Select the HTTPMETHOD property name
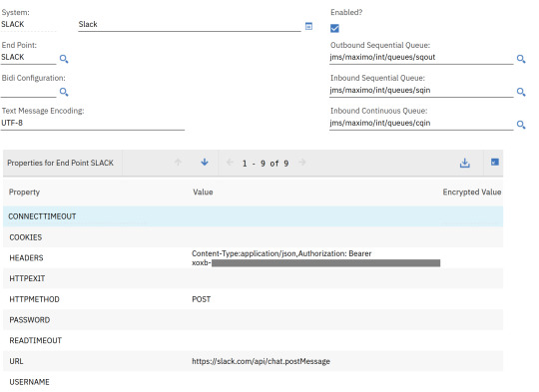The width and height of the screenshot is (539, 392). pyautogui.click(x=34, y=299)
